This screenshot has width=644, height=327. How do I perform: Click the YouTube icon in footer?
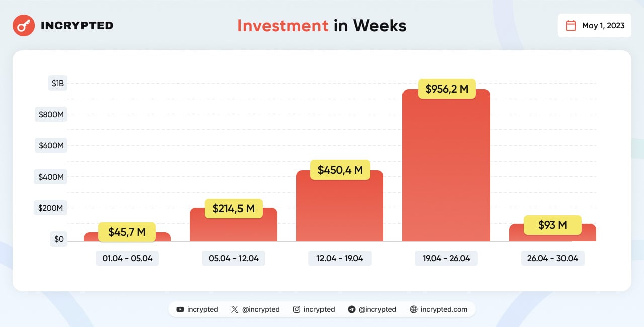click(180, 309)
